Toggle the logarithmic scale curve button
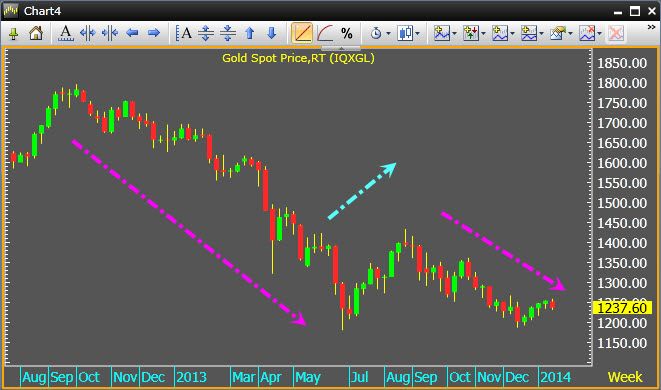 [325, 33]
